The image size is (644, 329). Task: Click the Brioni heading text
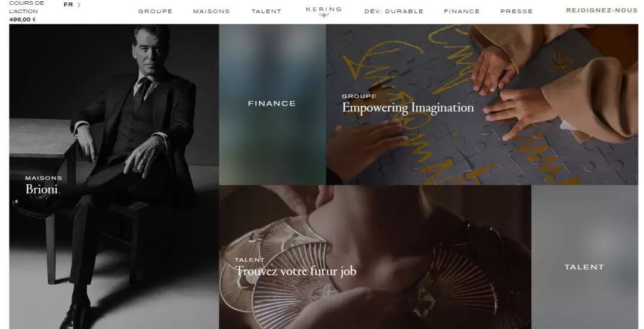[x=42, y=189]
